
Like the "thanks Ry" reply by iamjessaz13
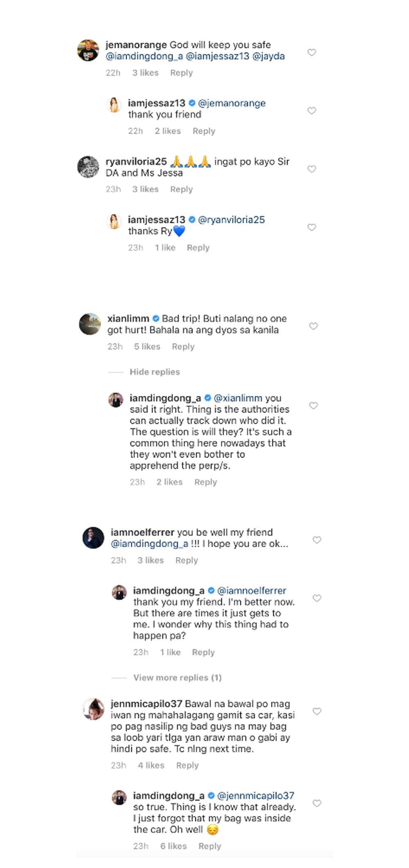tap(312, 227)
